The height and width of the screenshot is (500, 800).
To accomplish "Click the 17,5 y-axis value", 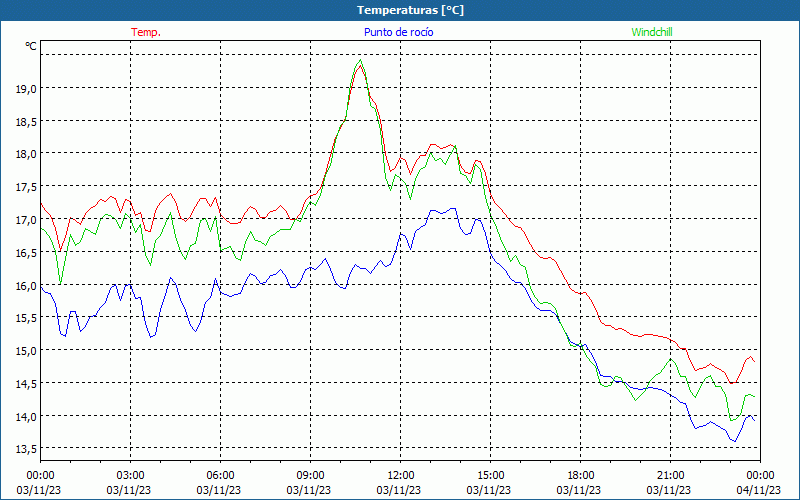I will [x=27, y=187].
